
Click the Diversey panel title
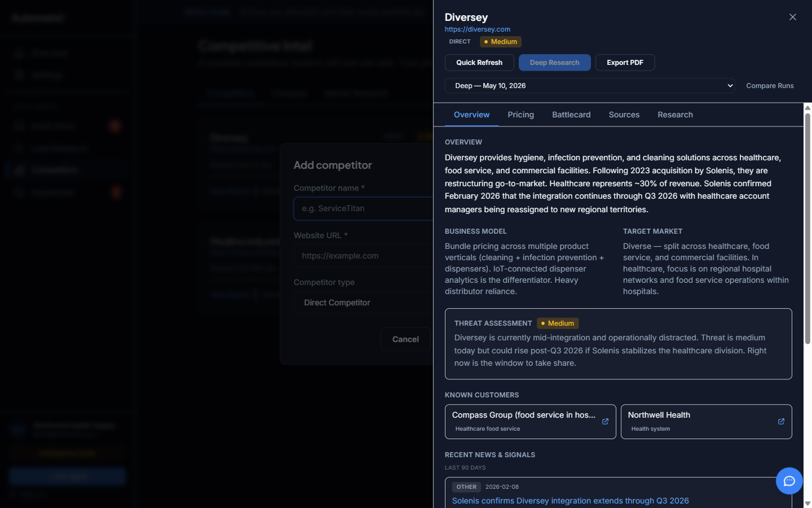click(x=466, y=17)
